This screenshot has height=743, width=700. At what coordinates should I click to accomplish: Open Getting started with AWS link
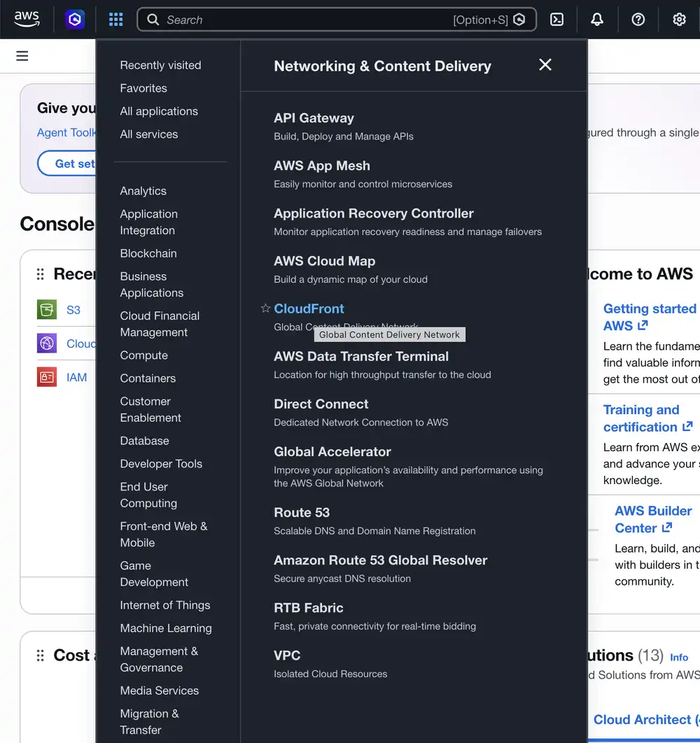point(650,317)
